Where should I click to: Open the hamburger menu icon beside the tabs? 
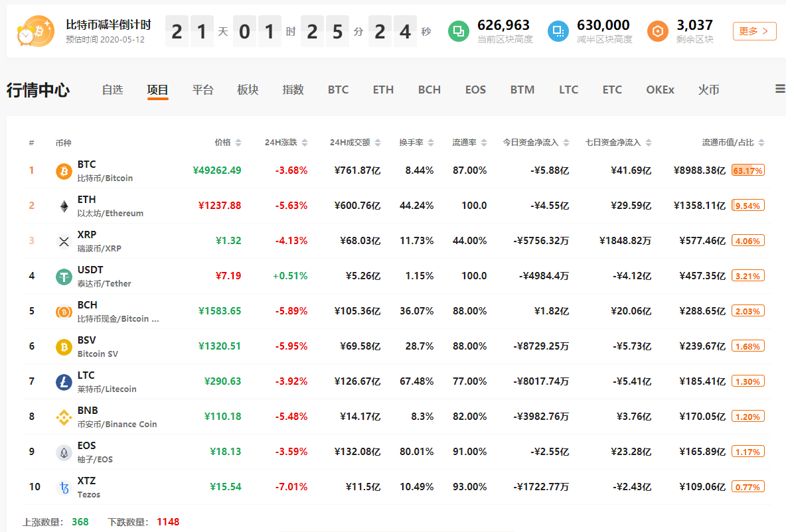tap(780, 89)
